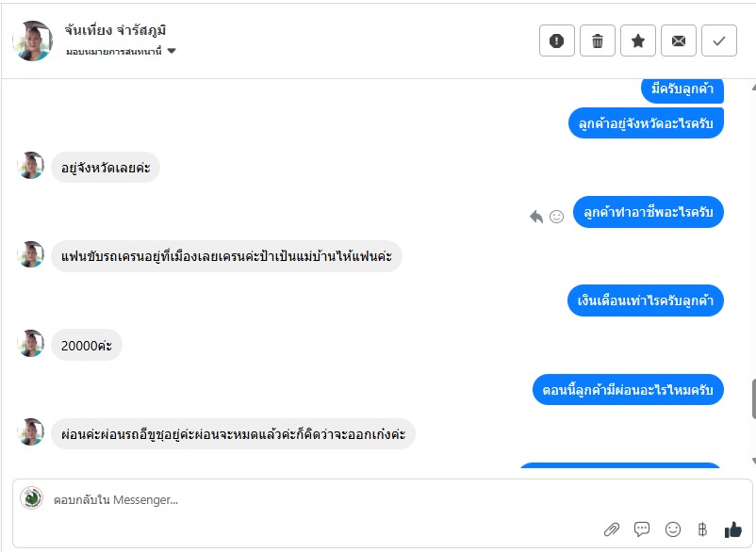Viewport: 756px width, 552px height.
Task: Expand the assign conversation dropdown arrow
Action: point(172,51)
